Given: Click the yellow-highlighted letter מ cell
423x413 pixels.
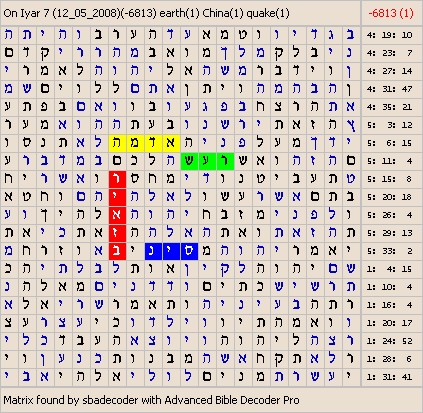Looking at the screenshot, I should pyautogui.click(x=135, y=143).
